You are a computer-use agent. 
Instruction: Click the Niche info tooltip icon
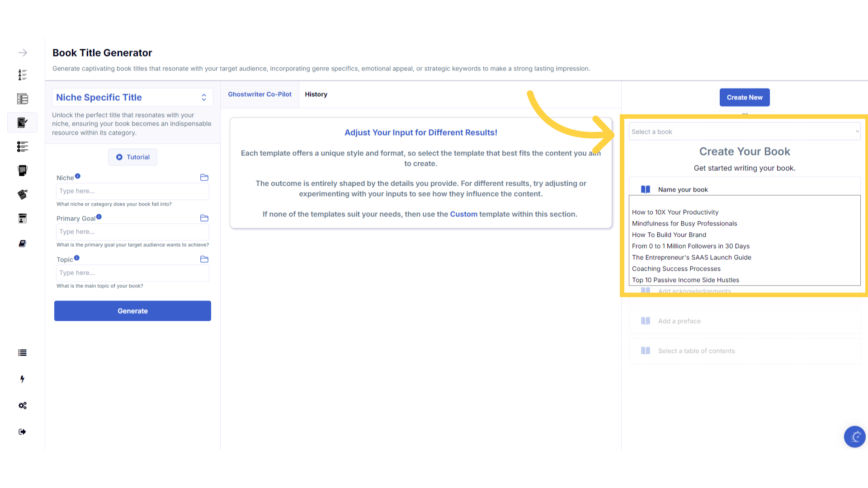(x=78, y=176)
